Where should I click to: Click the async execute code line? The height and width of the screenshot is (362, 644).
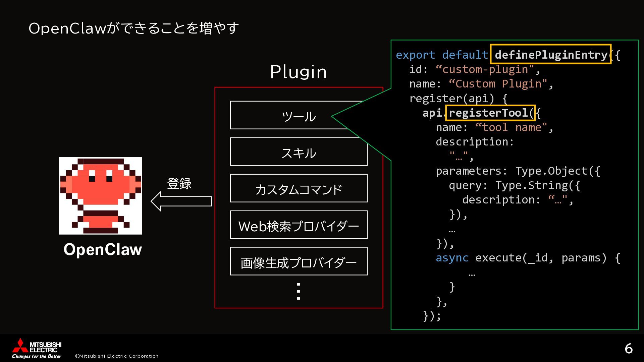click(528, 258)
